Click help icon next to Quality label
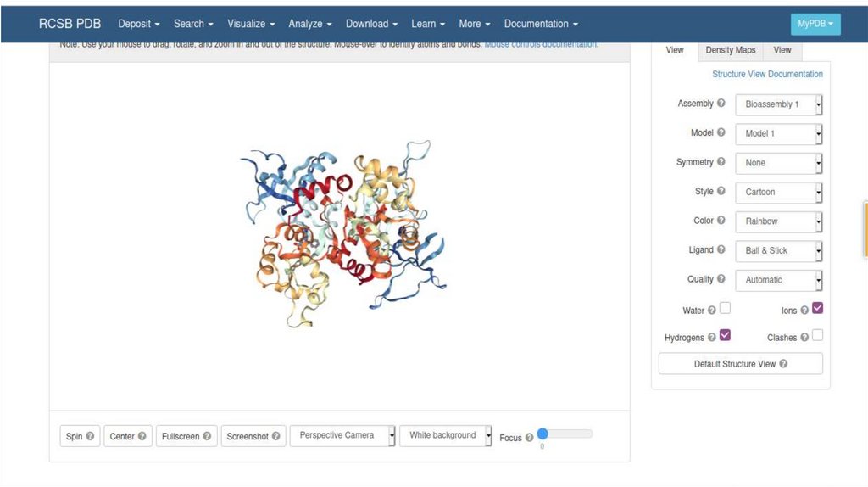This screenshot has width=868, height=487. pyautogui.click(x=721, y=279)
